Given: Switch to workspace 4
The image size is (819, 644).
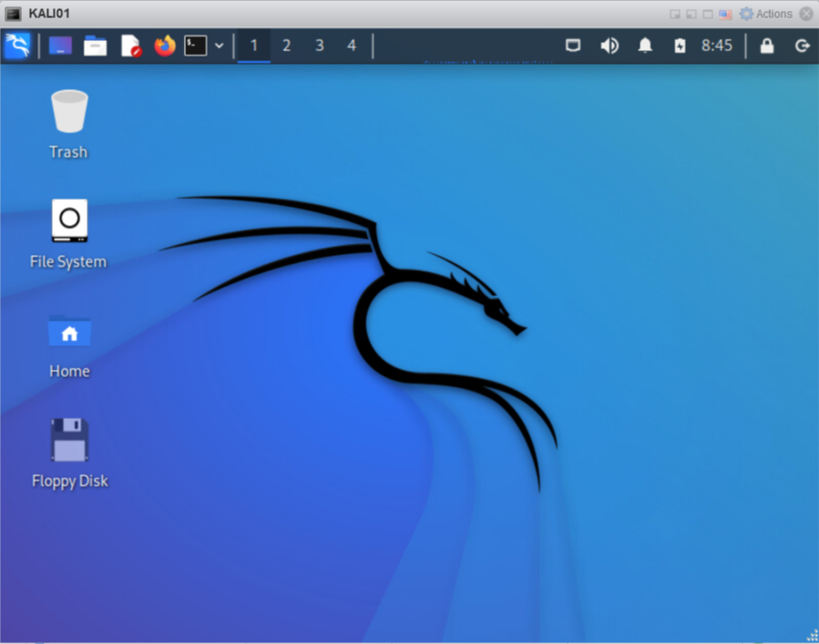Looking at the screenshot, I should (x=352, y=46).
